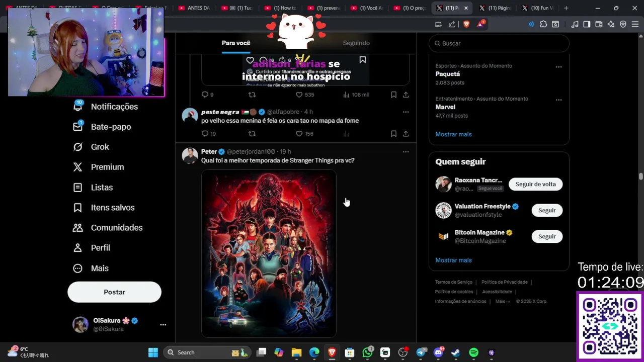
Task: Click the page vertical scrollbar thumb
Action: click(x=640, y=176)
